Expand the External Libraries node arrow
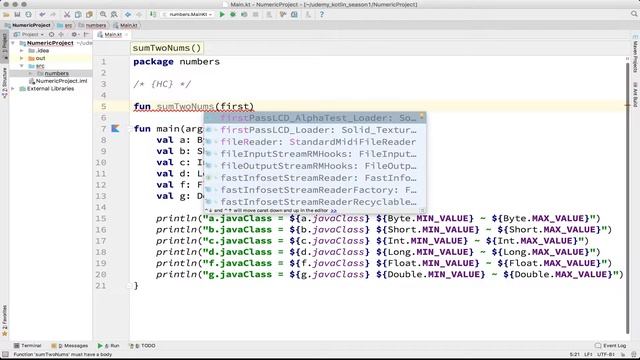 pyautogui.click(x=13, y=89)
